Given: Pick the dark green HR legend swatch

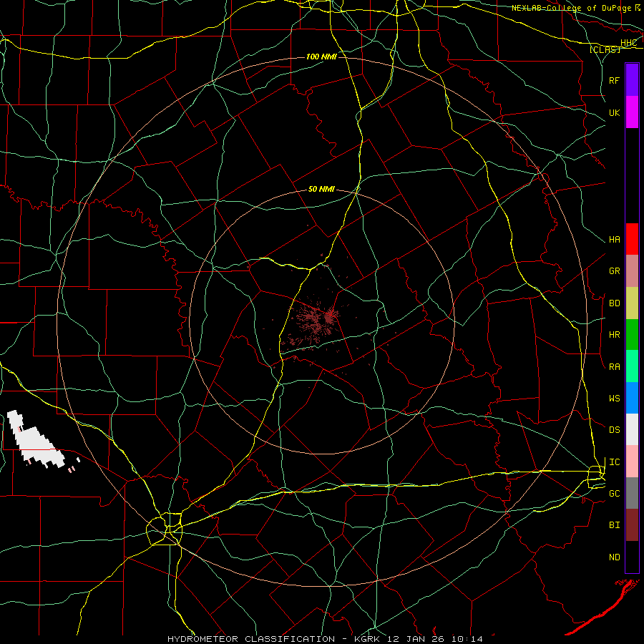Looking at the screenshot, I should (632, 335).
